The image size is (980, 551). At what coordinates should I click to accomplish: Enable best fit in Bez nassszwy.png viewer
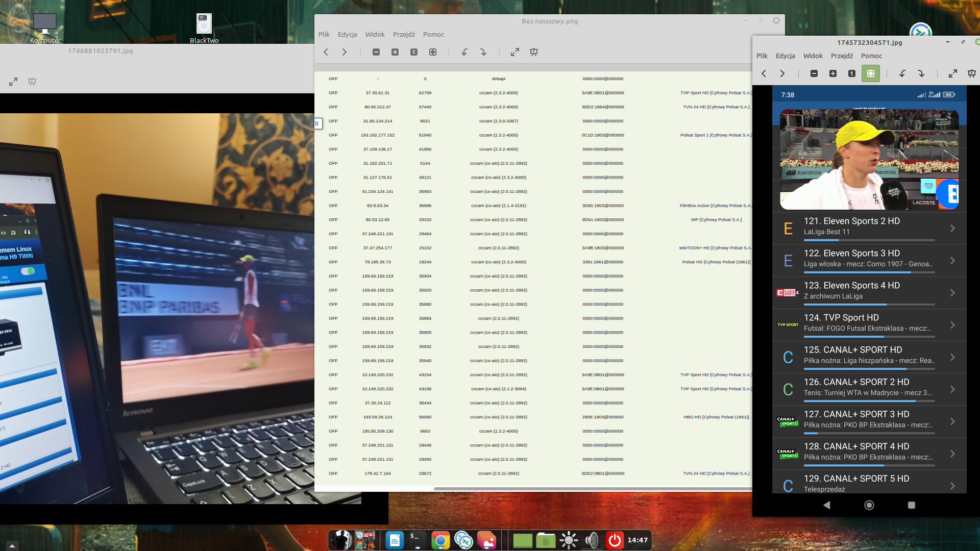click(x=433, y=52)
